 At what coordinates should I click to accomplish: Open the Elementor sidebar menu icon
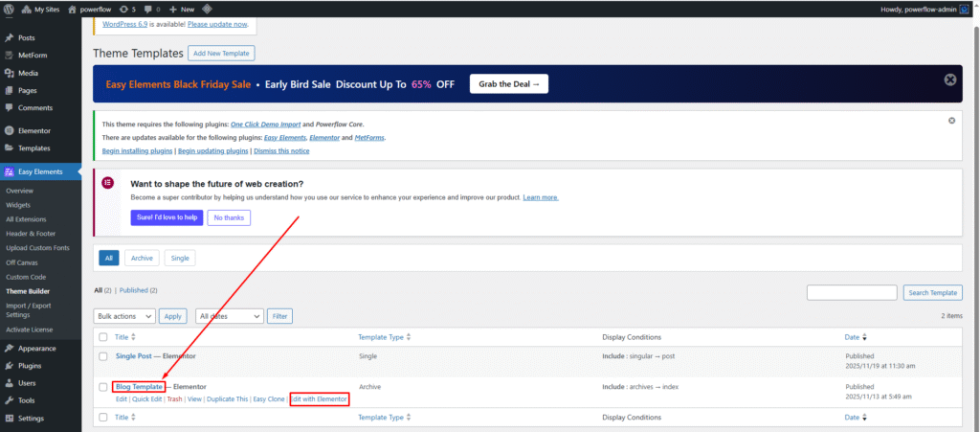[x=9, y=130]
